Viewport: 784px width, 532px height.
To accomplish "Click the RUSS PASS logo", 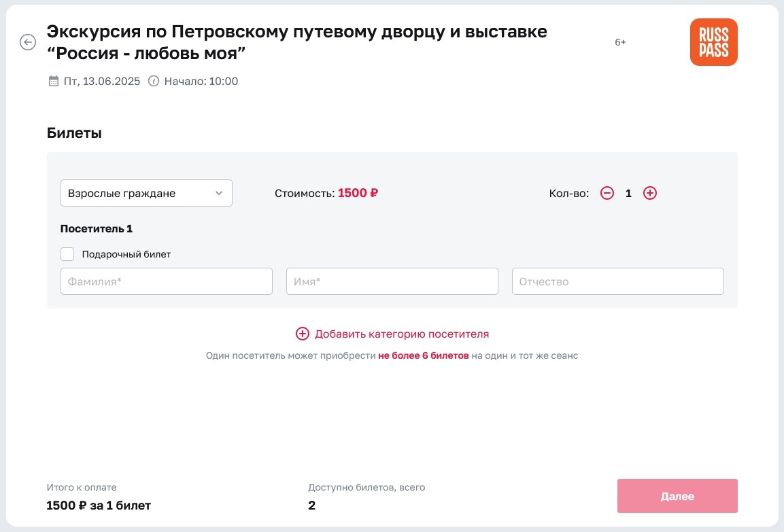I will click(x=713, y=41).
